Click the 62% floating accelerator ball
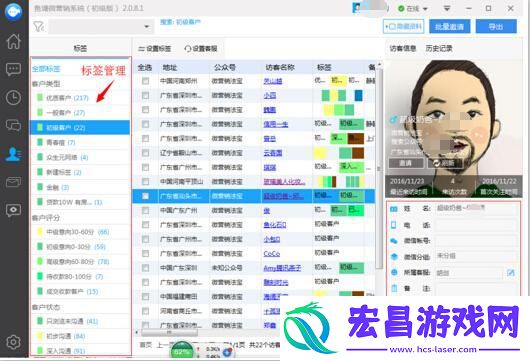 click(x=182, y=352)
